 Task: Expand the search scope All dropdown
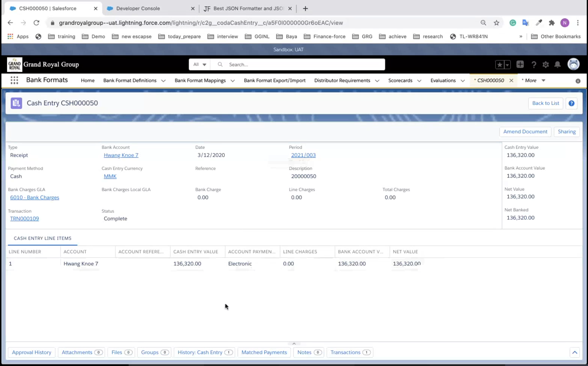click(x=199, y=64)
